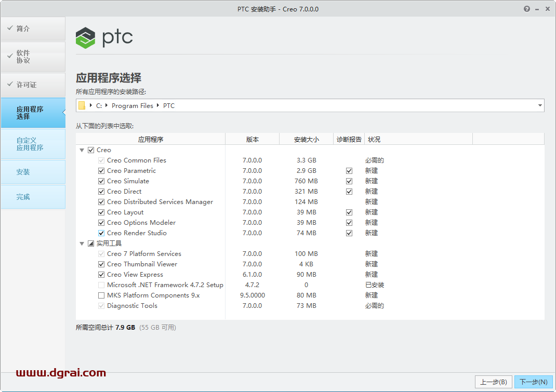Uncheck Creo Render Studio checkbox
This screenshot has width=556, height=392.
tap(101, 233)
